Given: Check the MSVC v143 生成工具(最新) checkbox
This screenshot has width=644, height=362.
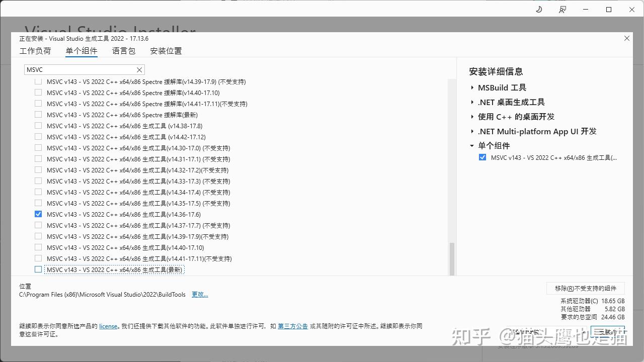Looking at the screenshot, I should coord(38,269).
